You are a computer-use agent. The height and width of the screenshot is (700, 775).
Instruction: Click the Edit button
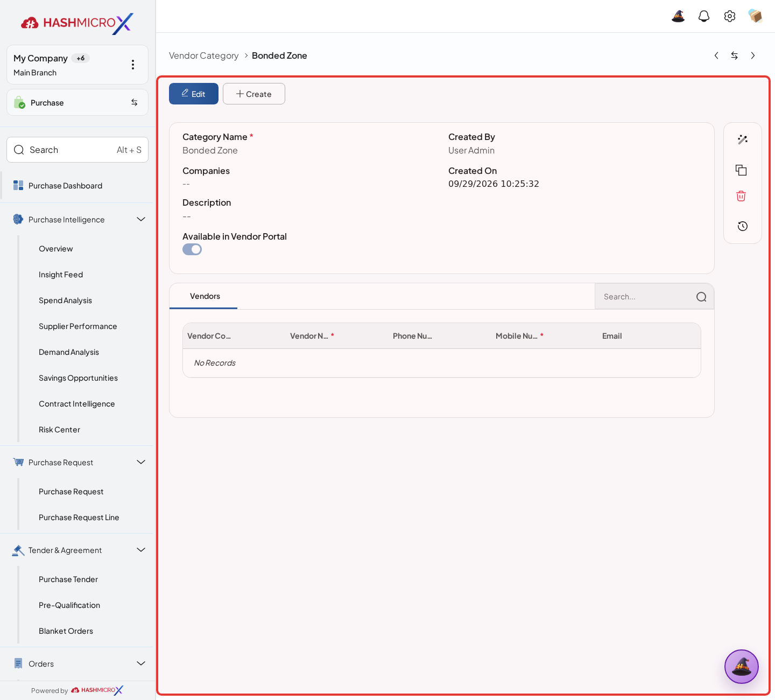click(x=194, y=94)
